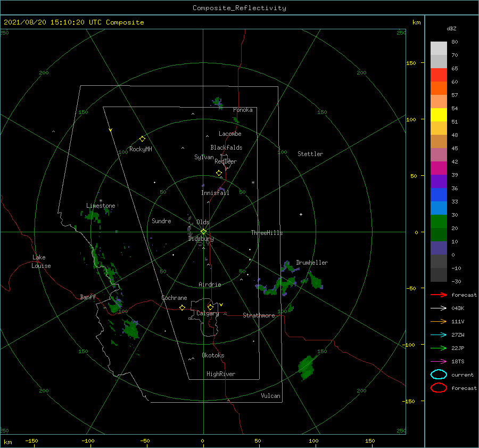Click the red forecast ellipse icon
Viewport: 479px width, 448px height.
pyautogui.click(x=439, y=388)
